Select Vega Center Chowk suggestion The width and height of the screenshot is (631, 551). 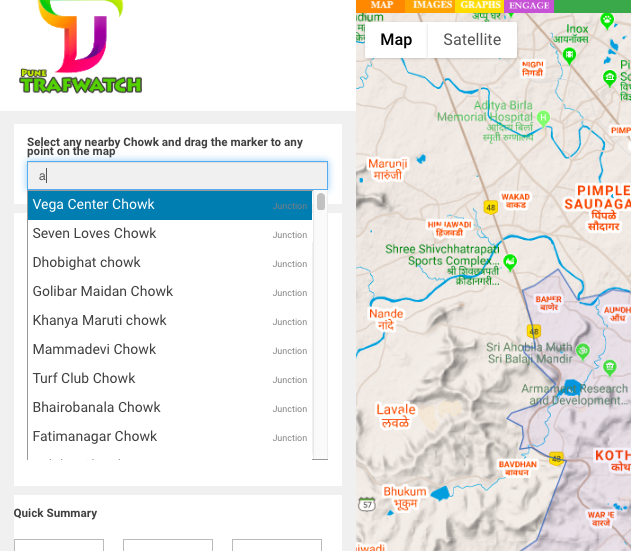(170, 205)
